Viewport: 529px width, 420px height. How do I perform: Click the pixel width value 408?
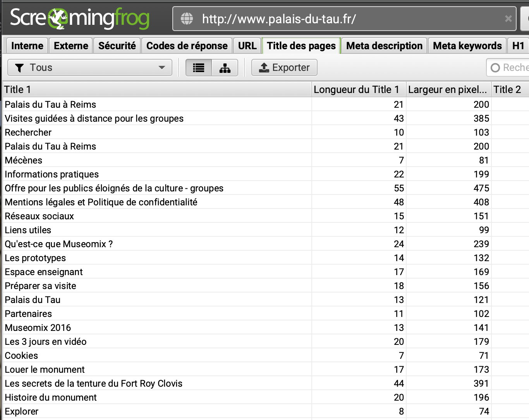pos(481,202)
